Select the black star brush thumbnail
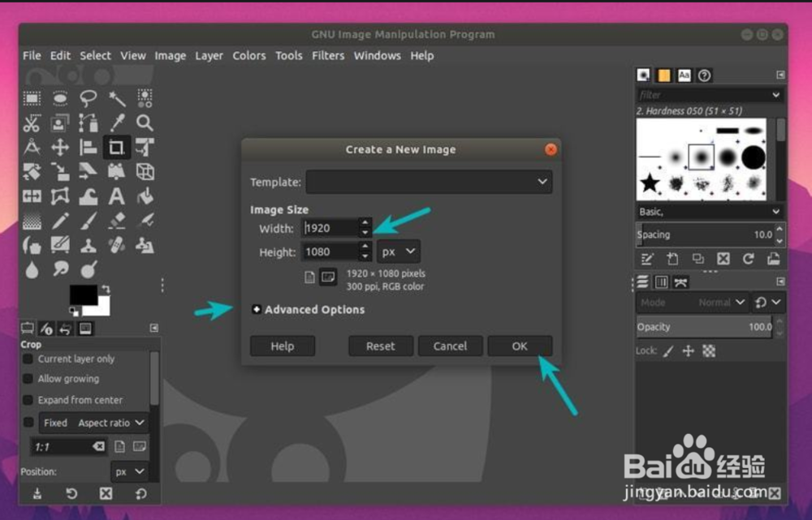 (650, 183)
